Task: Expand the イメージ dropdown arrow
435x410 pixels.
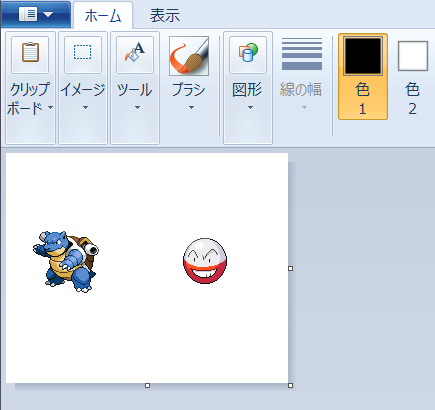Action: tap(85, 107)
